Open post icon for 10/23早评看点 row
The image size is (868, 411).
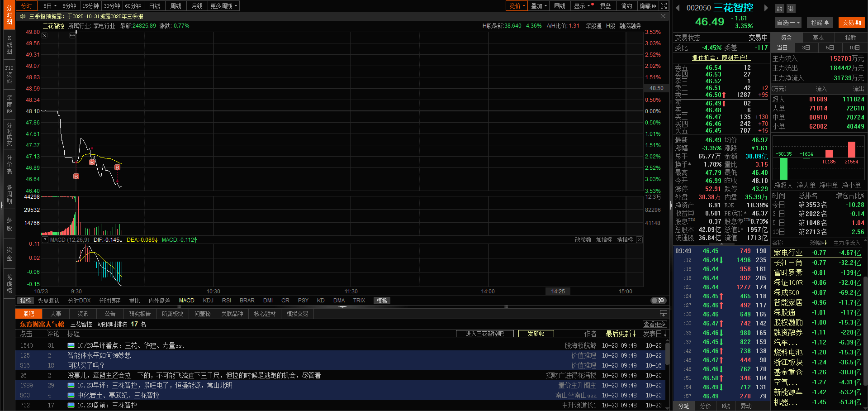[x=71, y=345]
